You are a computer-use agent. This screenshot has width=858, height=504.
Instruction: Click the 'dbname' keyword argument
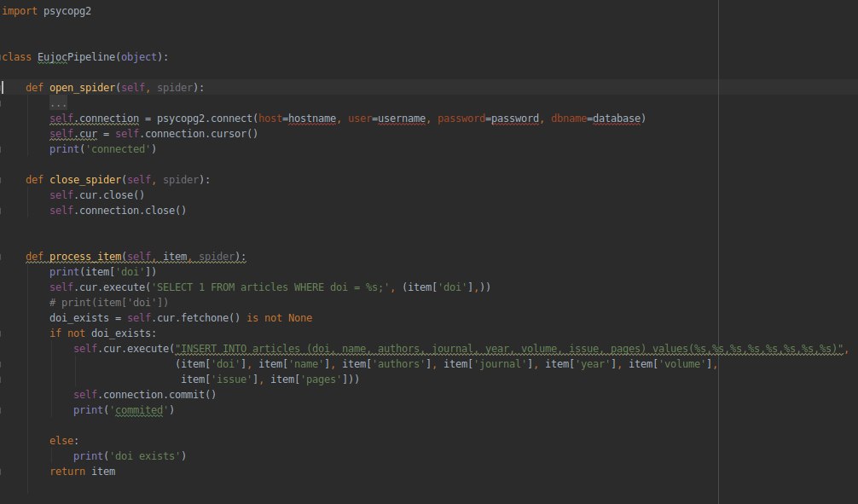pyautogui.click(x=569, y=119)
